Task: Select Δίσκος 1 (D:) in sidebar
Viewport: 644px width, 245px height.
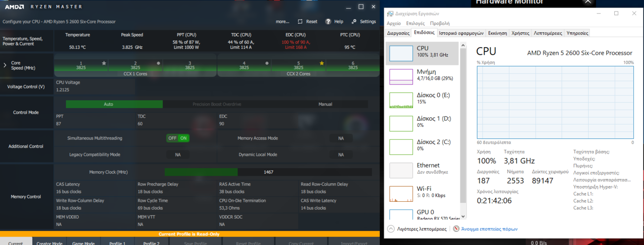Action: click(422, 123)
